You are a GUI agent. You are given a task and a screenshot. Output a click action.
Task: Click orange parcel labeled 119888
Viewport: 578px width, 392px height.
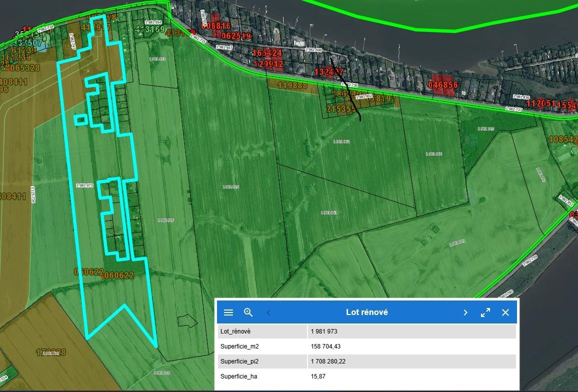pos(292,85)
